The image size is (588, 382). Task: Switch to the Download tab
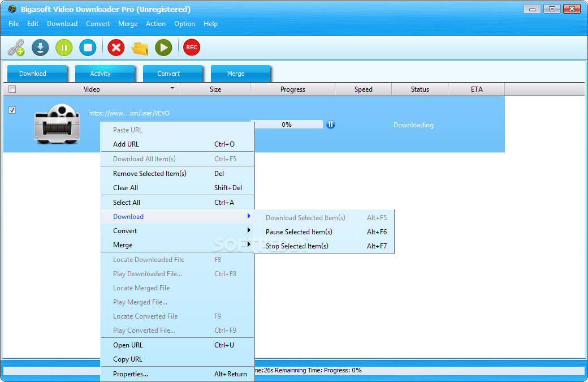point(37,74)
